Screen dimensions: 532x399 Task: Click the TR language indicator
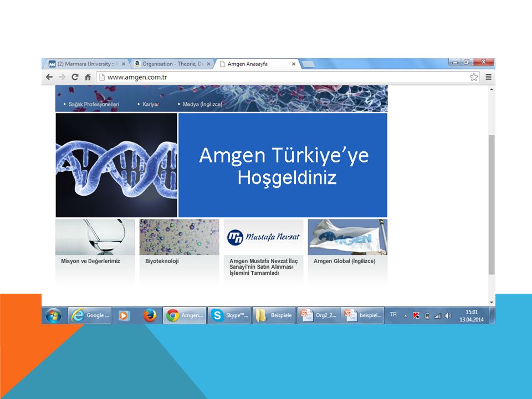pos(393,315)
